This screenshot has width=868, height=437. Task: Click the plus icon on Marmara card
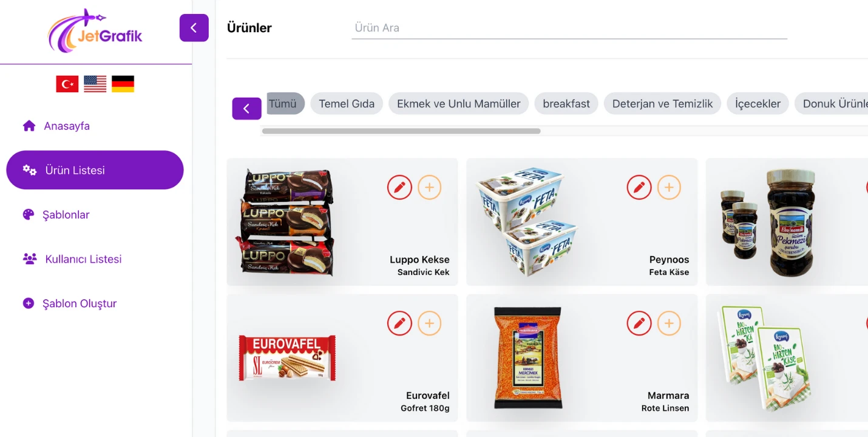669,324
